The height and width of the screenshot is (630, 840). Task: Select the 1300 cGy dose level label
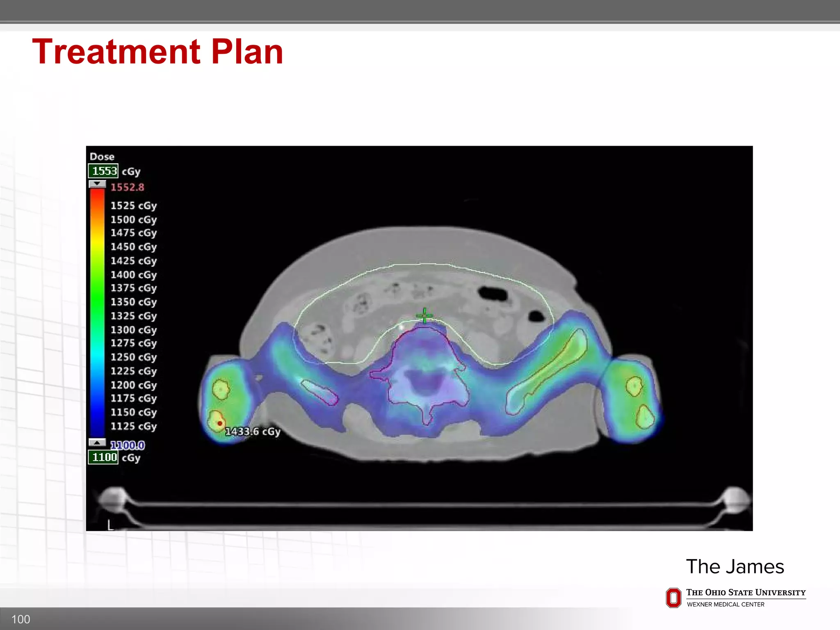(x=134, y=330)
